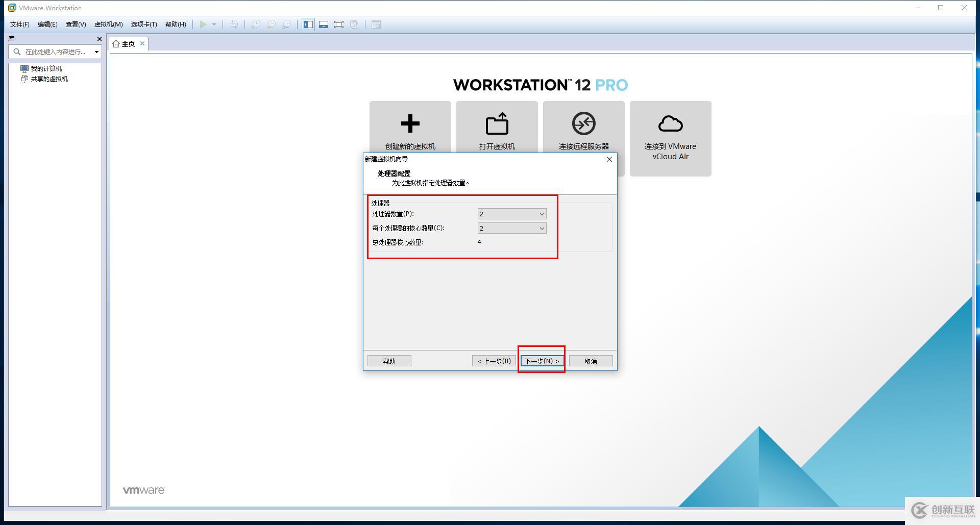Click the green power-on play icon

click(x=203, y=24)
